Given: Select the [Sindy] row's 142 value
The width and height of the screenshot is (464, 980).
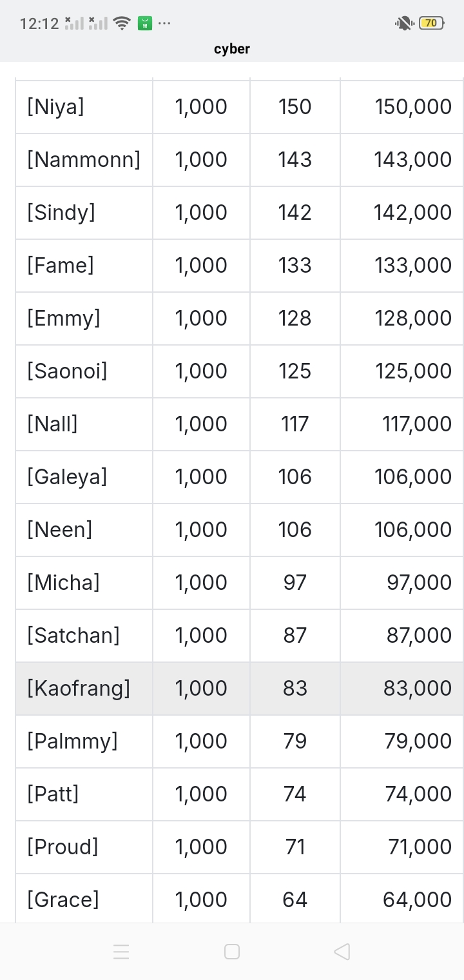Looking at the screenshot, I should [295, 212].
